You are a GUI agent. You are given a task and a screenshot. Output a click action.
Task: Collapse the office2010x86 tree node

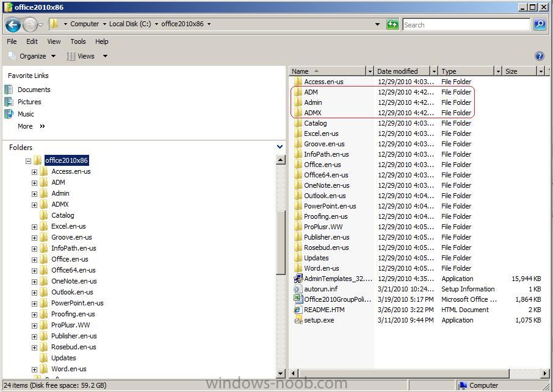click(28, 161)
